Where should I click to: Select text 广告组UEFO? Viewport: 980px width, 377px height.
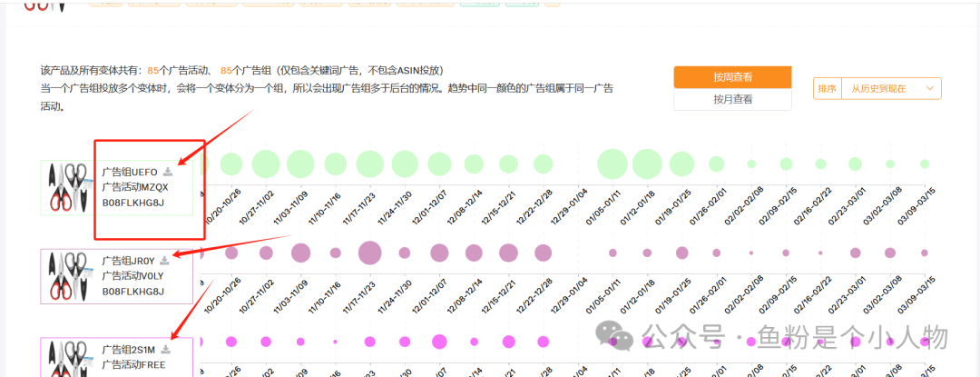pyautogui.click(x=130, y=172)
